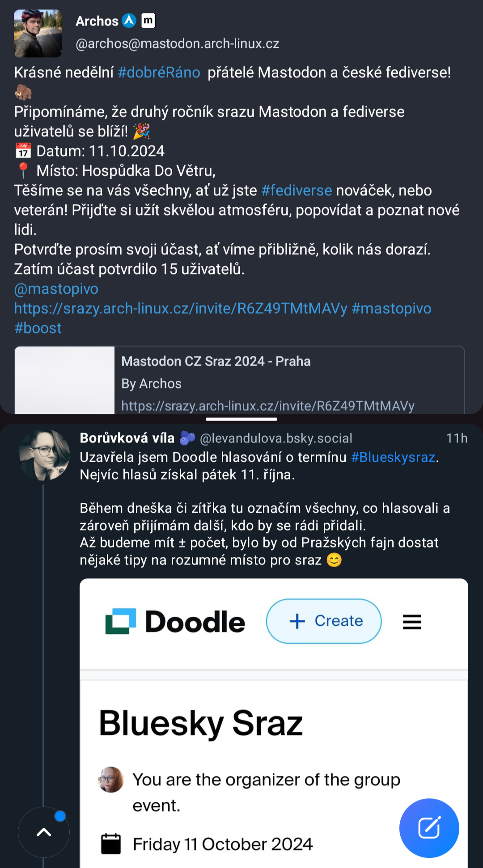
Task: Tap the calendar icon by Friday 11 October
Action: point(111,844)
